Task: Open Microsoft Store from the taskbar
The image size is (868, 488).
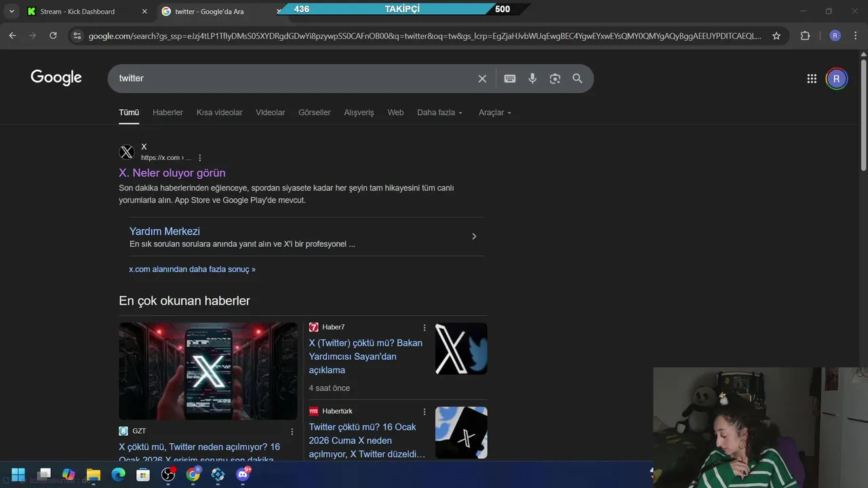Action: point(143,474)
